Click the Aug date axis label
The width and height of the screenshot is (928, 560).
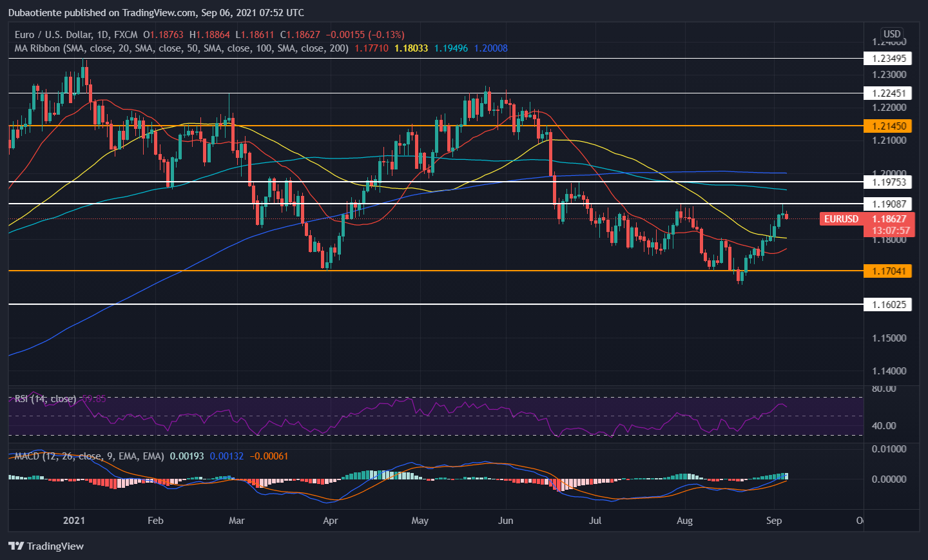coord(684,520)
